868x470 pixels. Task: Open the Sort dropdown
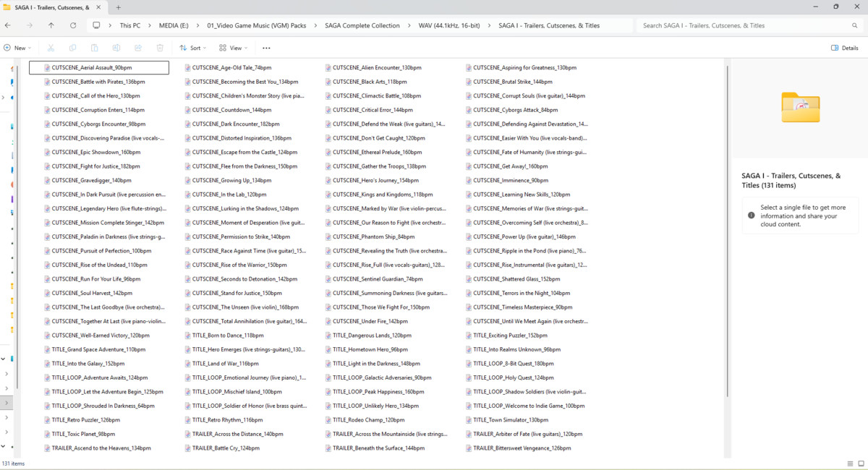192,48
